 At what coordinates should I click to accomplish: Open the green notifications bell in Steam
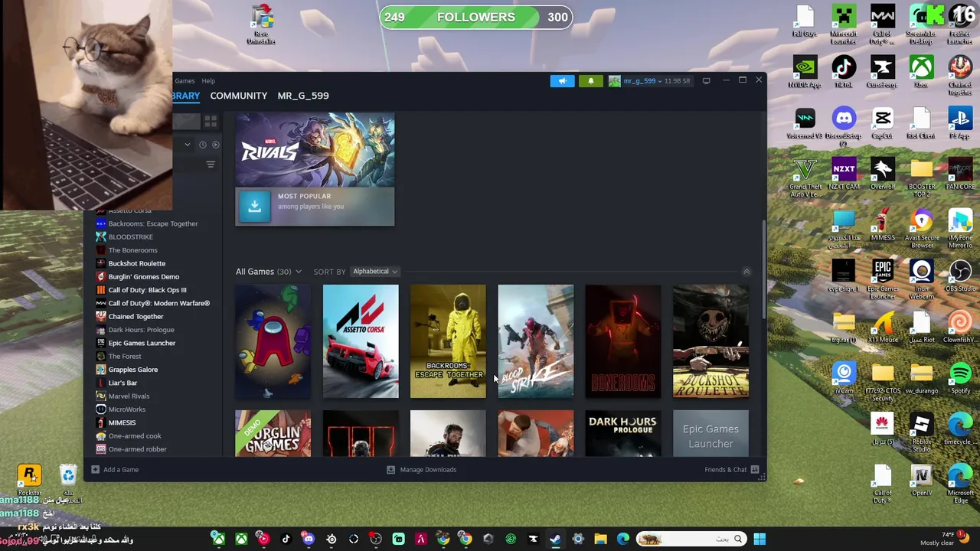(590, 81)
